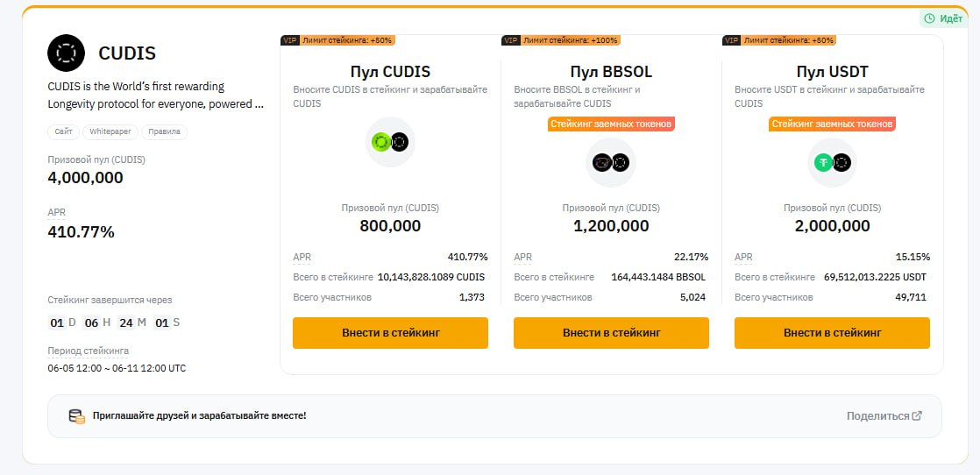Click the coins stack referral icon

(77, 416)
